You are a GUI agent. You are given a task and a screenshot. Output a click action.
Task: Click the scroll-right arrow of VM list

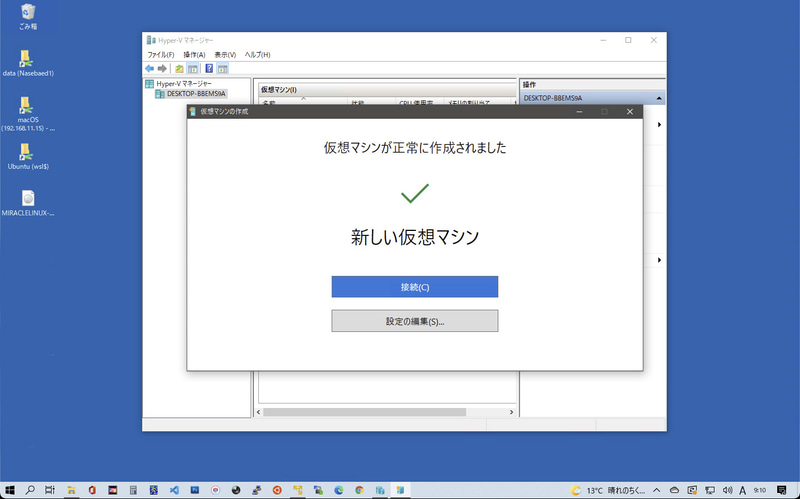pyautogui.click(x=511, y=412)
